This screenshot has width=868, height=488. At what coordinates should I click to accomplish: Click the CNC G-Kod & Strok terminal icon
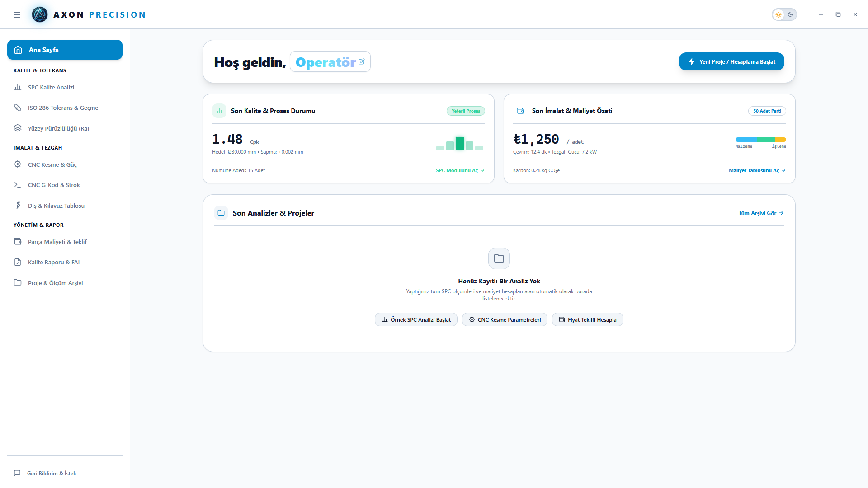(x=18, y=185)
